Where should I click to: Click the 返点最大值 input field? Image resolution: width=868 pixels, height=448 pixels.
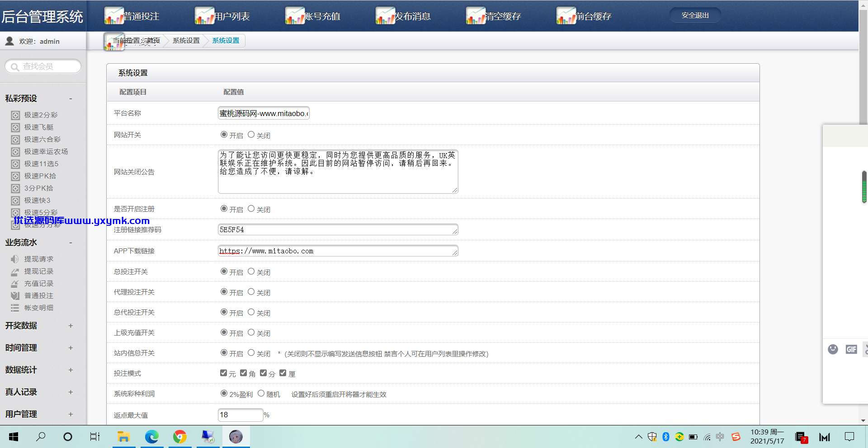click(241, 415)
